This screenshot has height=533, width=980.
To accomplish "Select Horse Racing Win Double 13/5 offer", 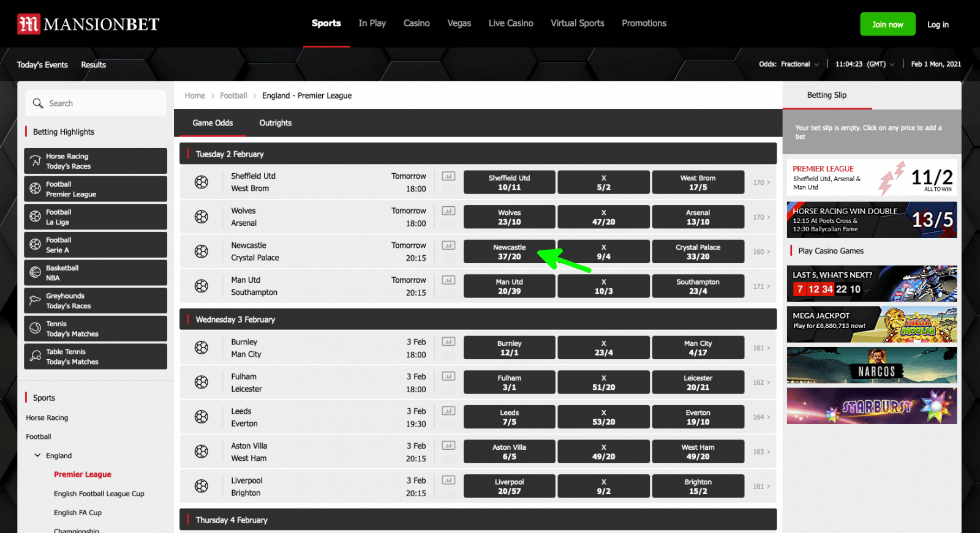I will pos(872,220).
